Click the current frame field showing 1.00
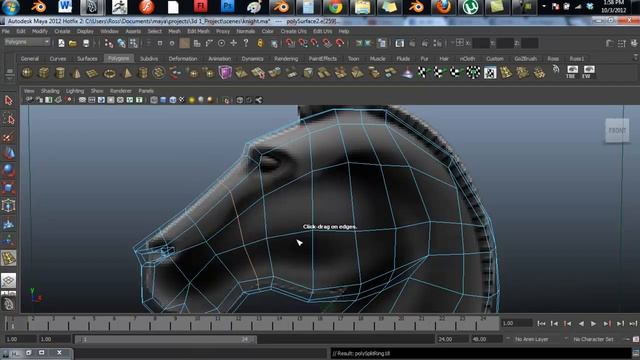The image size is (640, 360). 517,323
